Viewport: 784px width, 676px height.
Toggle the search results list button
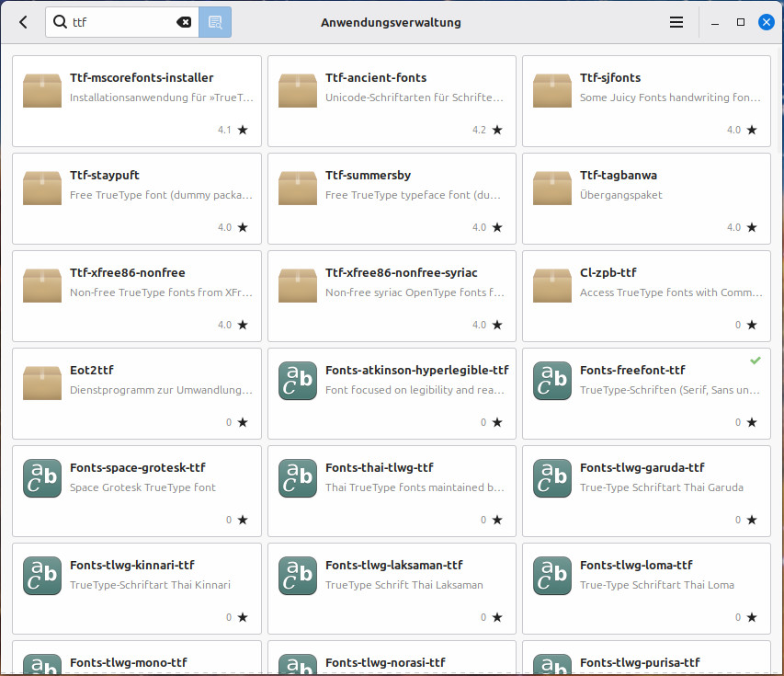[215, 22]
